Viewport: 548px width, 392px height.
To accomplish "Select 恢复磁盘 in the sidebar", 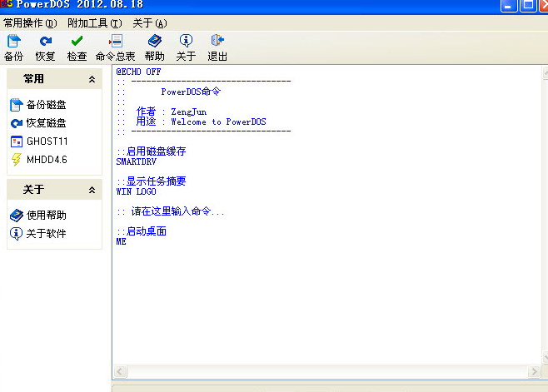I will (x=46, y=123).
